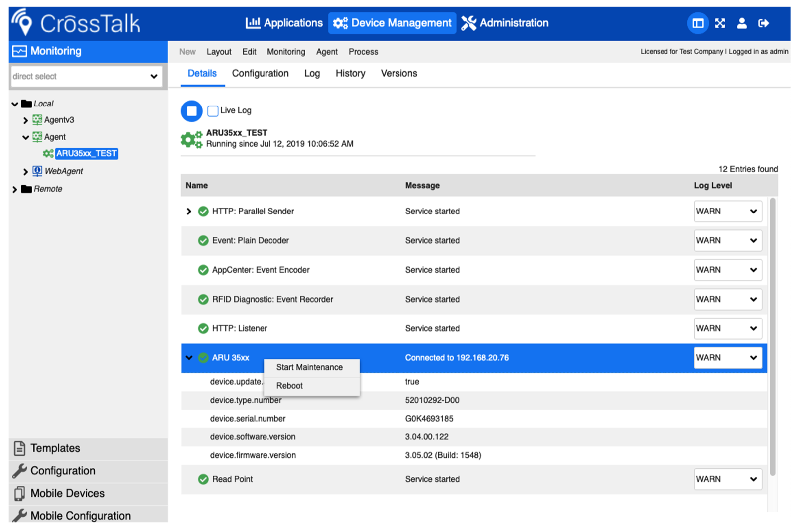Viewport: 797px width, 532px height.
Task: Select Agentv3 in the tree
Action: tap(59, 120)
